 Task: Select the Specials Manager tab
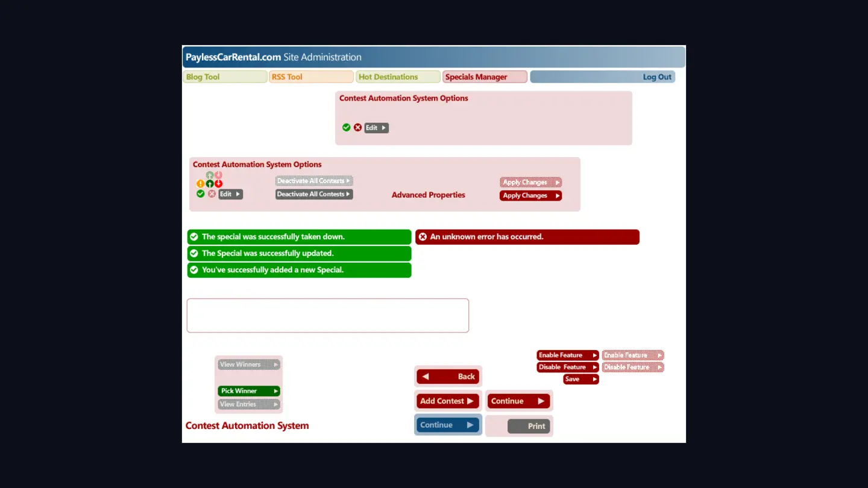485,77
